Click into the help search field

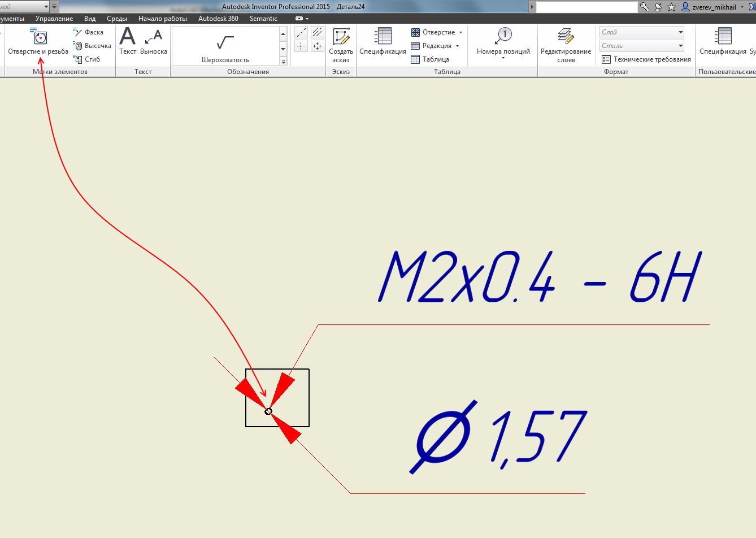(586, 7)
